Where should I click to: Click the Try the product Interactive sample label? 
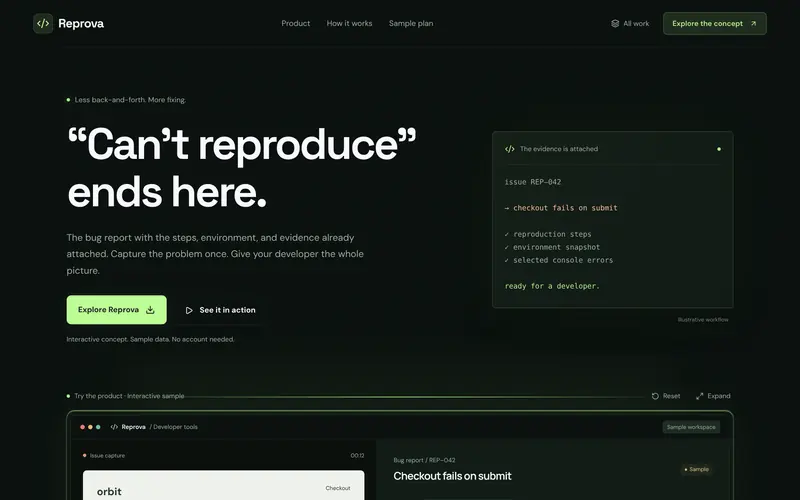[129, 396]
